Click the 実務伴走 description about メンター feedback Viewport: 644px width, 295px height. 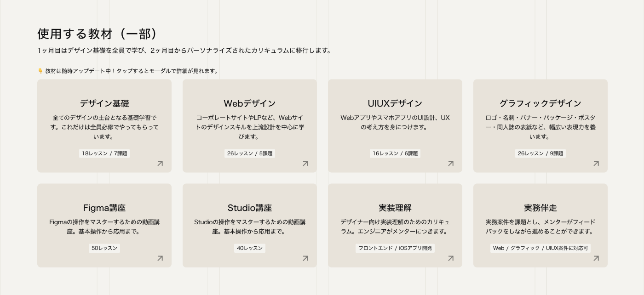coord(540,227)
